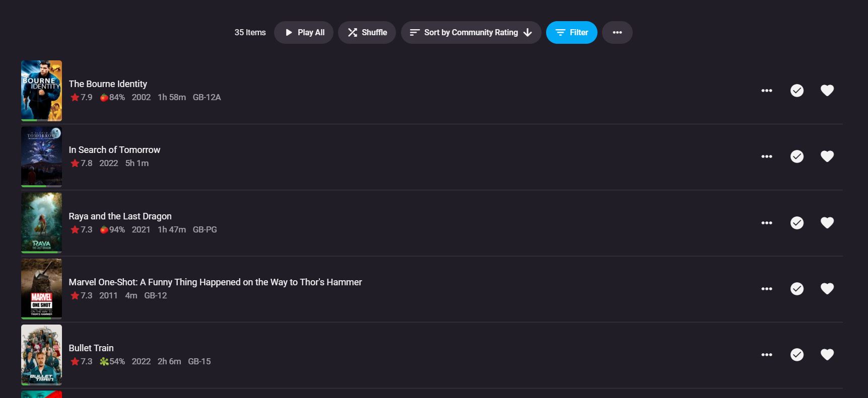Image resolution: width=868 pixels, height=398 pixels.
Task: Open Raya and the Last Dragon title
Action: click(x=120, y=216)
